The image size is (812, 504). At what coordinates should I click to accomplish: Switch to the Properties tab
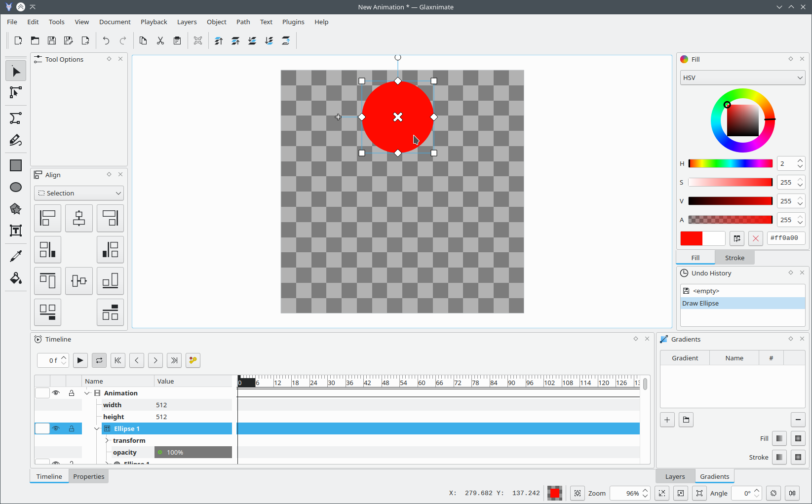tap(89, 476)
